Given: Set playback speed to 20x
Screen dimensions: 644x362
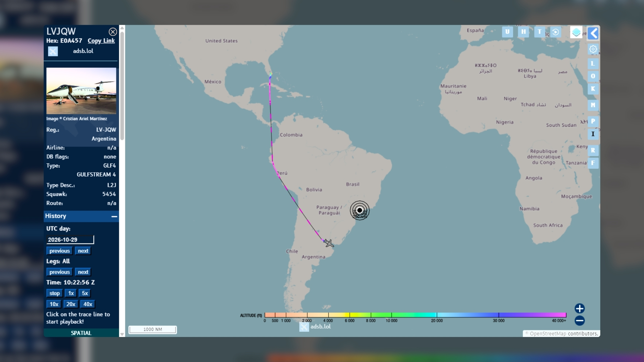Looking at the screenshot, I should coord(71,304).
